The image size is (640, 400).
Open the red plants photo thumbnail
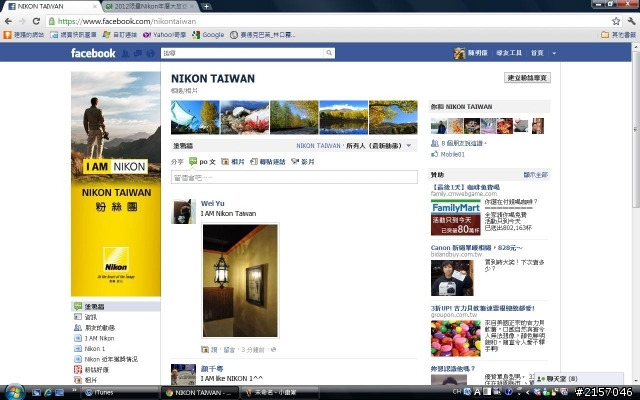[244, 118]
